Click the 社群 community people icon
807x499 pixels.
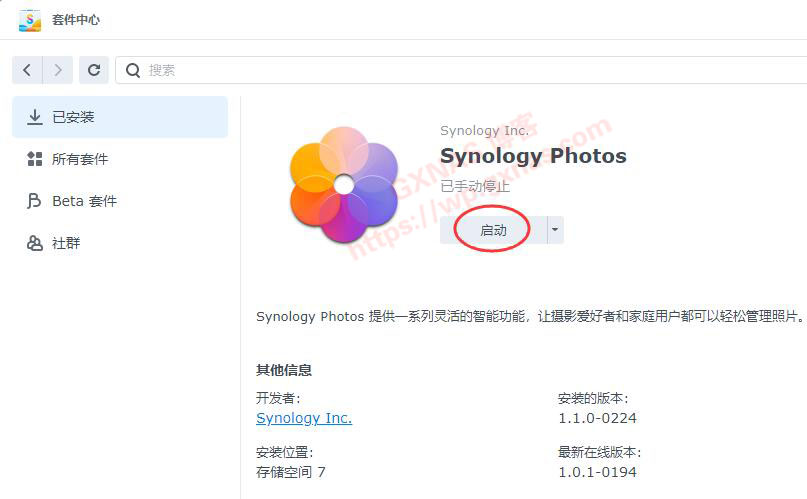point(35,243)
